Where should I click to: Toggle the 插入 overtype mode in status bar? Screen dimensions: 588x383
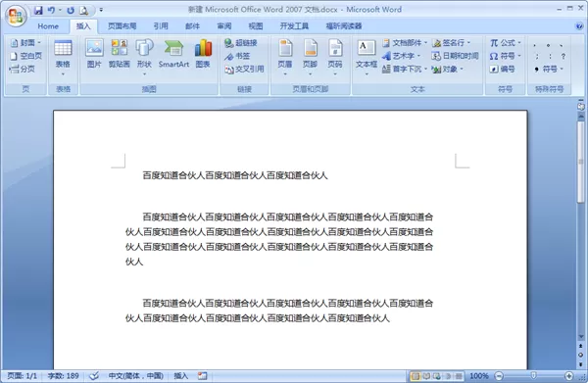(180, 375)
